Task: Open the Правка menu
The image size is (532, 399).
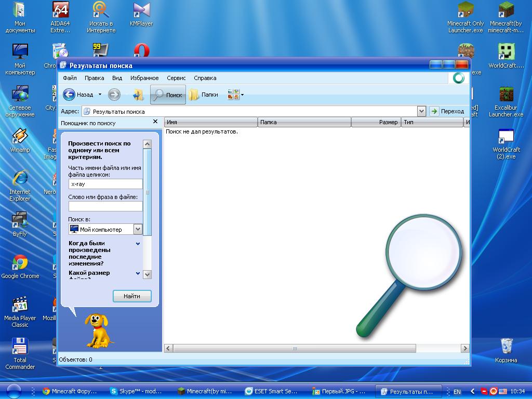Action: (x=95, y=78)
